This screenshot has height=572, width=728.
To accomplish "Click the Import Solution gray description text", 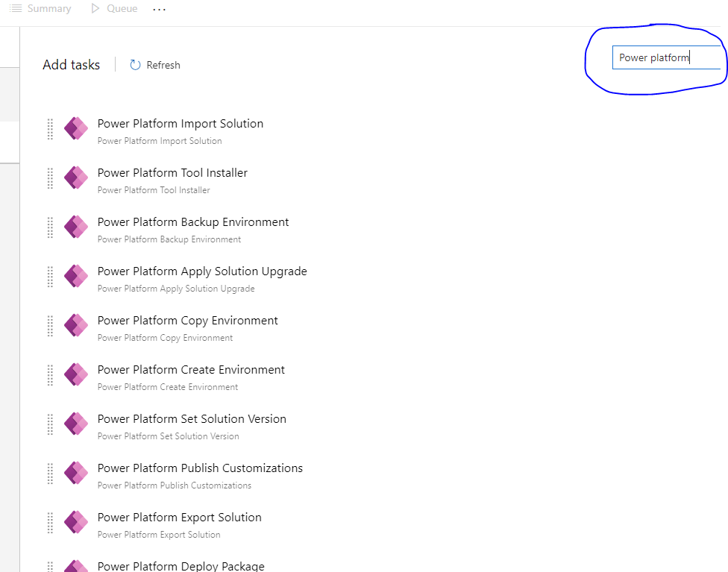I will tap(160, 141).
